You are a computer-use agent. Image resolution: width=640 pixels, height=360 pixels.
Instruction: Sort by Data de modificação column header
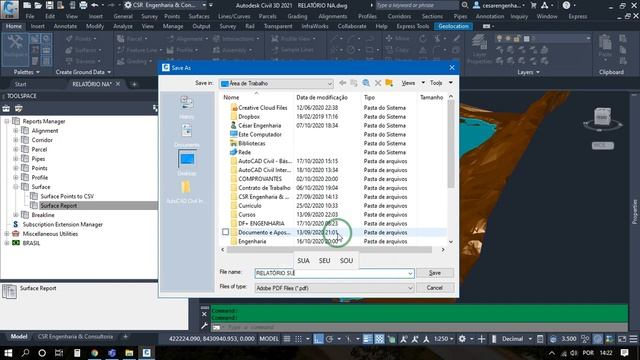pyautogui.click(x=322, y=98)
